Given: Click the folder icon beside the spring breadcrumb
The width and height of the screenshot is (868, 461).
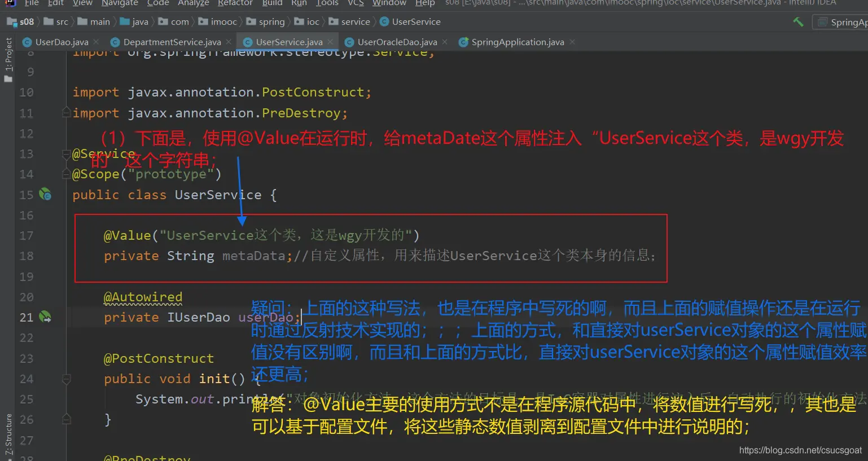Looking at the screenshot, I should 251,22.
